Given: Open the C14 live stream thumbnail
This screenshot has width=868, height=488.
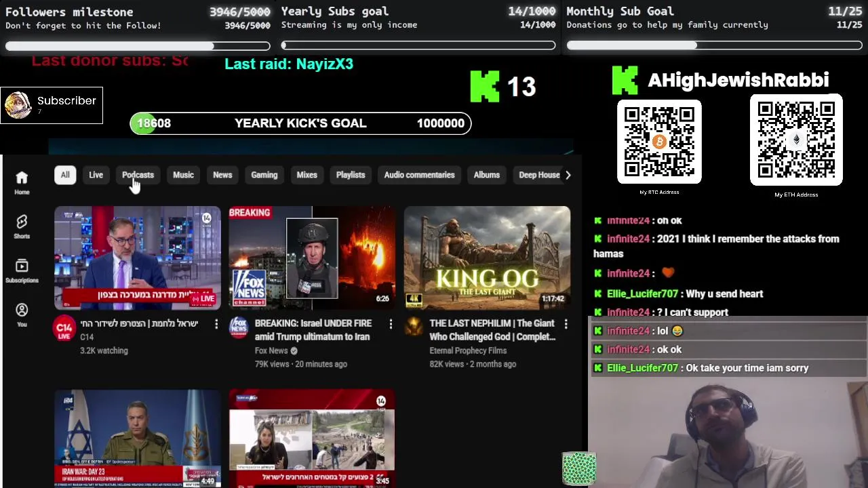Looking at the screenshot, I should (x=138, y=258).
